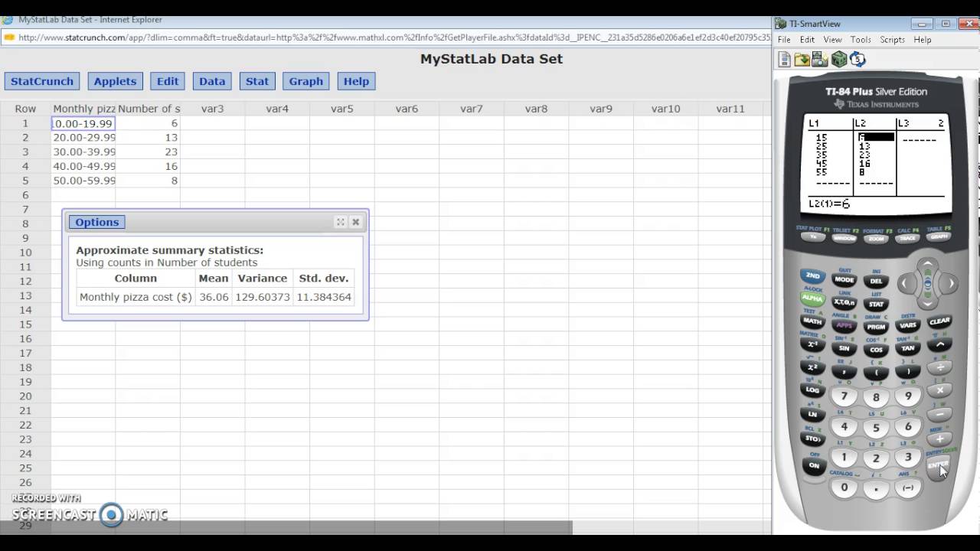980x551 pixels.
Task: Open the StatCrunch Help menu
Action: pyautogui.click(x=356, y=81)
